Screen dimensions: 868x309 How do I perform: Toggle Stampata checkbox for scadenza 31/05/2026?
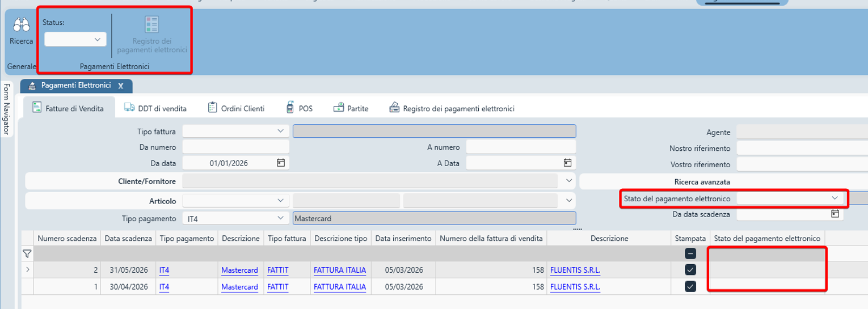tap(690, 270)
